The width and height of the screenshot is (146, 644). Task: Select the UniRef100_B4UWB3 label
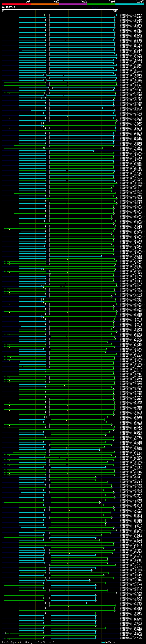[x=131, y=65]
